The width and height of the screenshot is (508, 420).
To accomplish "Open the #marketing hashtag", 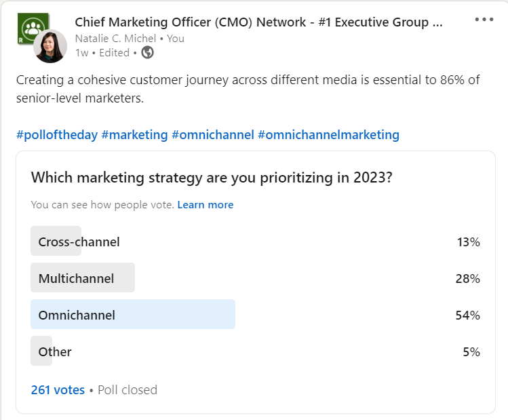I will point(134,134).
